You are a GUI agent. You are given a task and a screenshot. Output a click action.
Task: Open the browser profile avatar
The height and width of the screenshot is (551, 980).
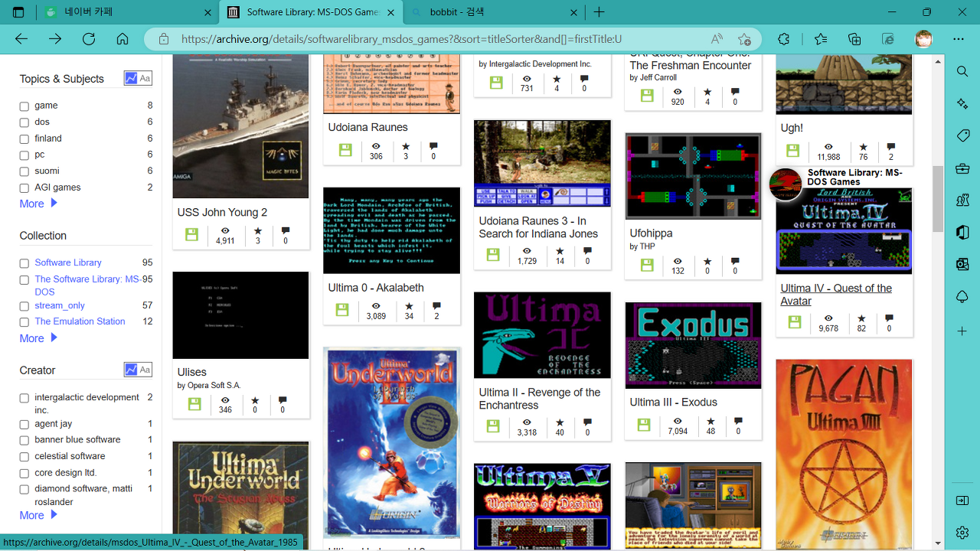click(924, 39)
